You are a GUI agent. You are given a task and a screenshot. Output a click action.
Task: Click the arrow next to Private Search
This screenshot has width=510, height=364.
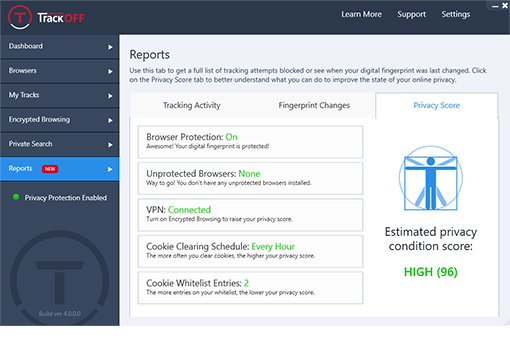pos(110,145)
